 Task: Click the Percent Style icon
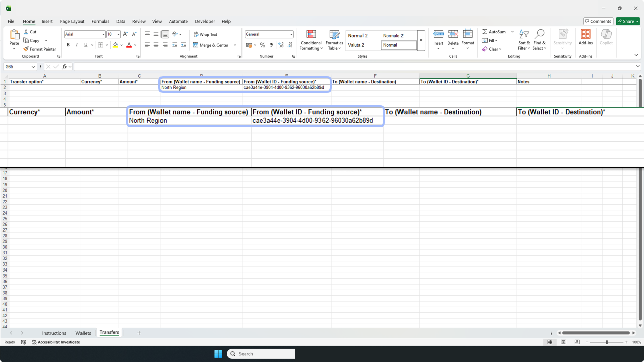(x=262, y=45)
